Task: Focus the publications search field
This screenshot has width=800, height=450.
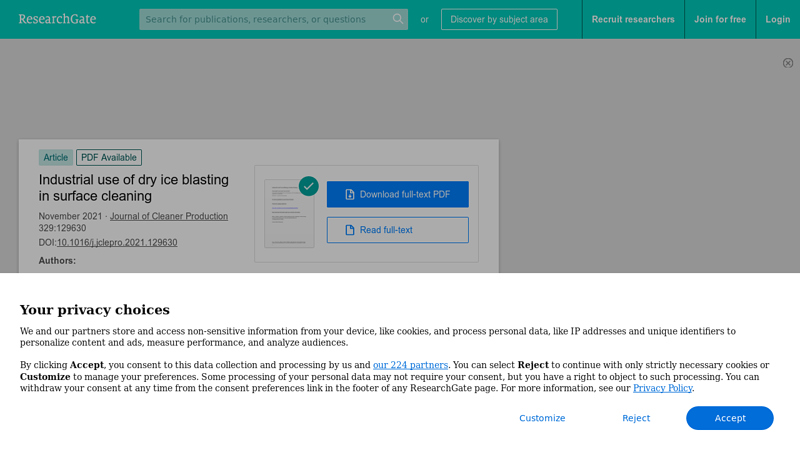Action: click(264, 19)
